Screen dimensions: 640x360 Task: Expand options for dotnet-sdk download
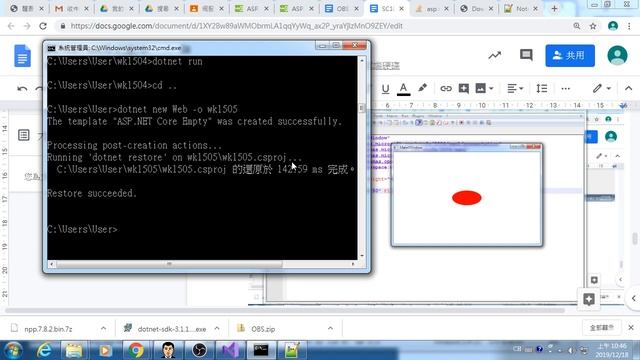point(217,328)
